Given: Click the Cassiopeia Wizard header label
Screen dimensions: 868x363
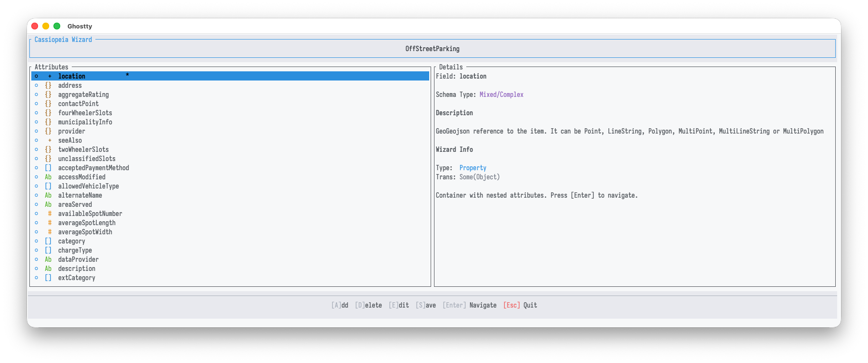Looking at the screenshot, I should coord(63,40).
